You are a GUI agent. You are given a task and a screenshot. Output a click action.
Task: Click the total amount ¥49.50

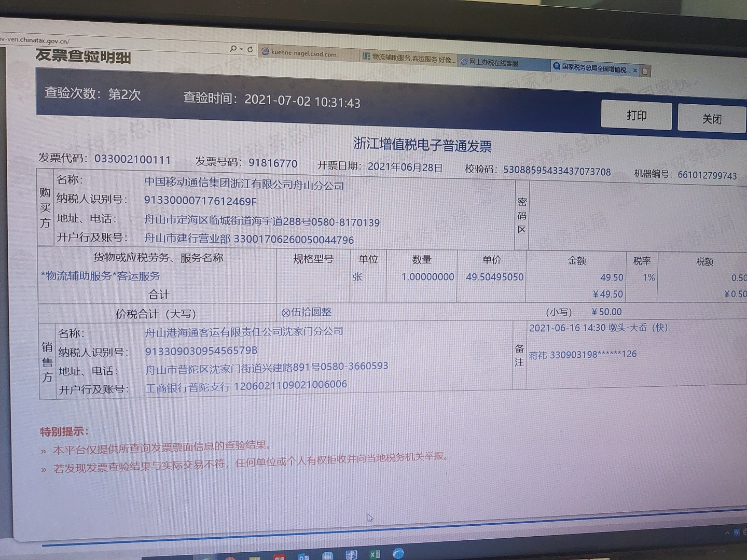tap(608, 294)
